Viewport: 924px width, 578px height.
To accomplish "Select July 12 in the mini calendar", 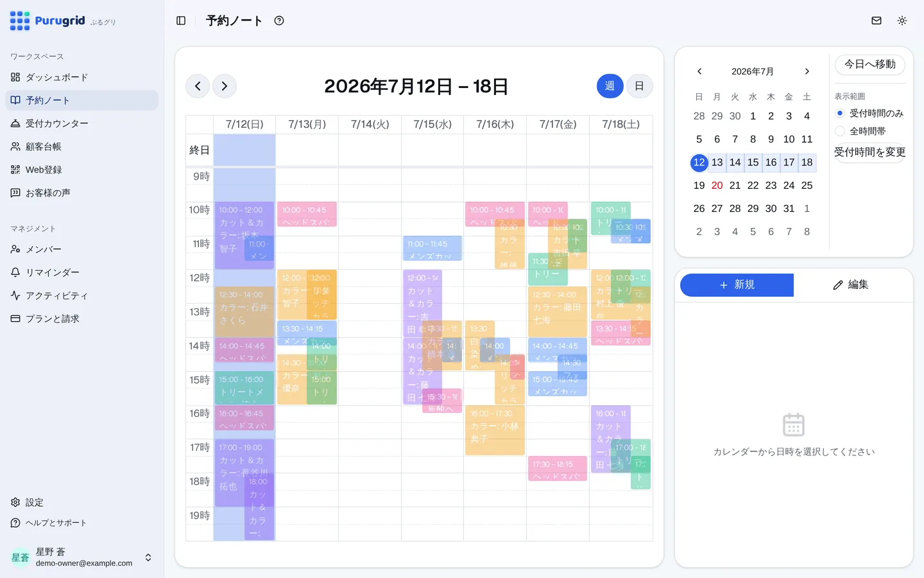I will click(x=699, y=162).
